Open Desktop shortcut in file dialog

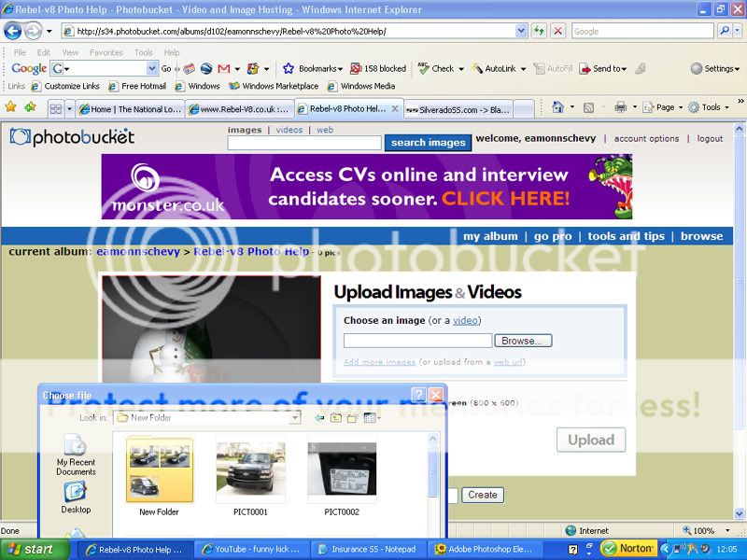[x=76, y=497]
